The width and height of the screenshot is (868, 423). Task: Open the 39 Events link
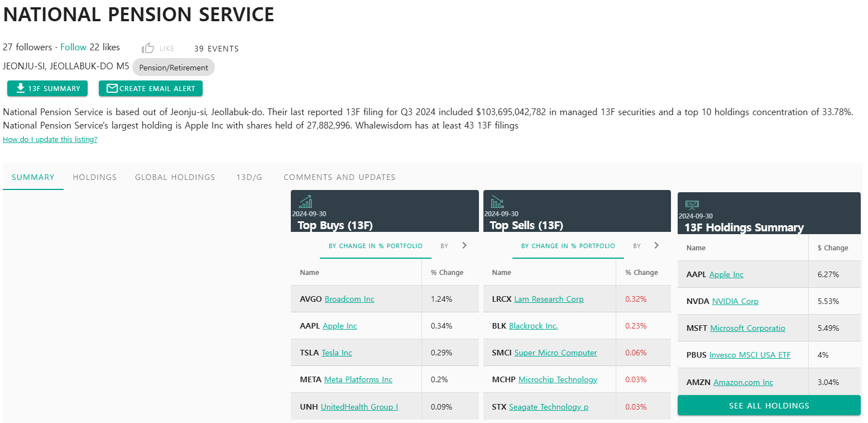pos(217,49)
